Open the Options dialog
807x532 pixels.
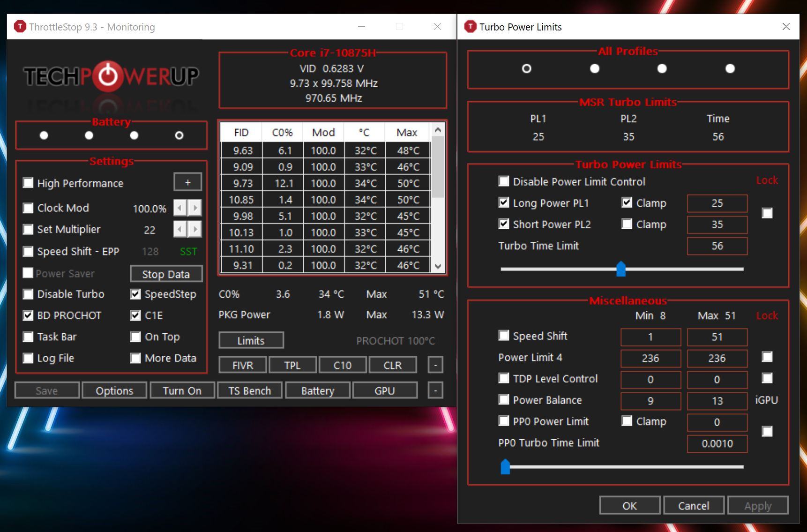114,390
